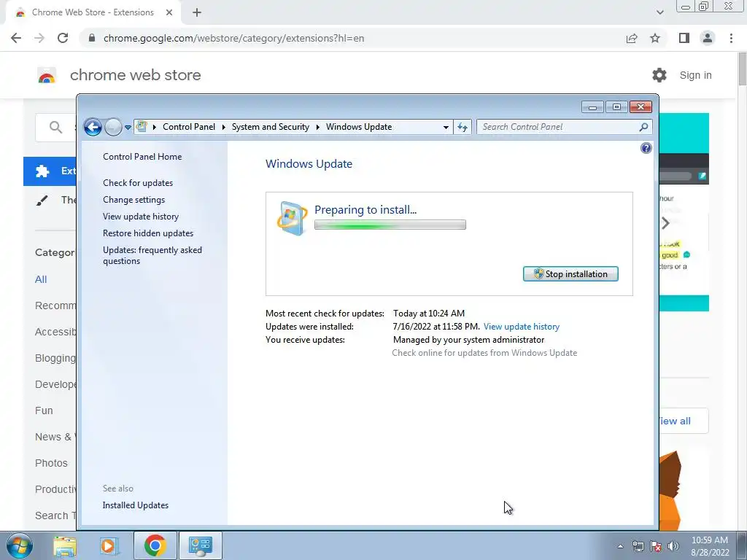
Task: Open Chrome Web Store settings gear
Action: point(659,75)
